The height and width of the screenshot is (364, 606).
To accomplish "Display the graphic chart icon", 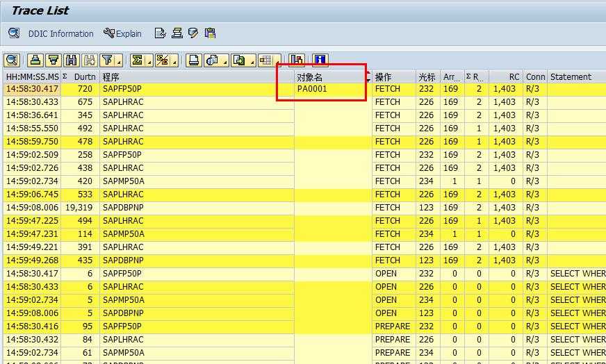I will 297,60.
